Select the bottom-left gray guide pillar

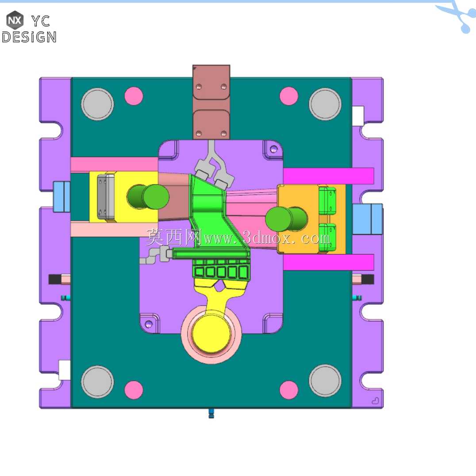tap(97, 382)
